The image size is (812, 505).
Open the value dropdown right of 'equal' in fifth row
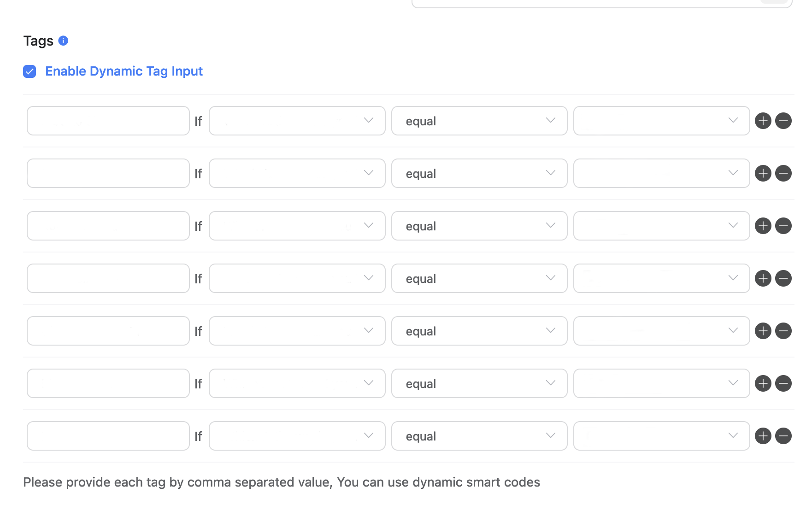(x=662, y=331)
